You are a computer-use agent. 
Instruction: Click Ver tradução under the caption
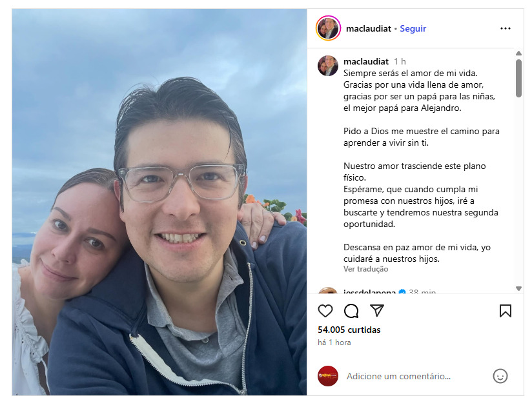tap(365, 269)
